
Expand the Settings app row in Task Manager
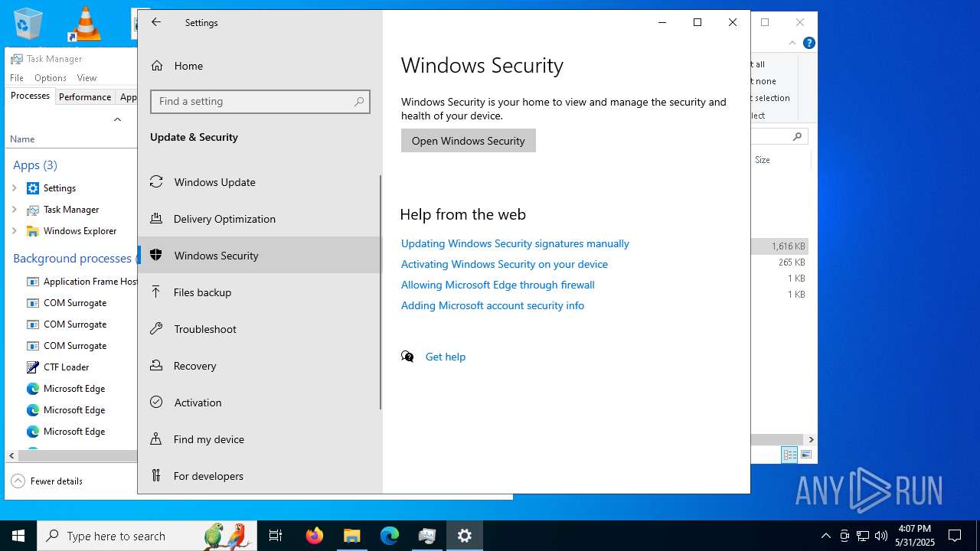click(14, 188)
